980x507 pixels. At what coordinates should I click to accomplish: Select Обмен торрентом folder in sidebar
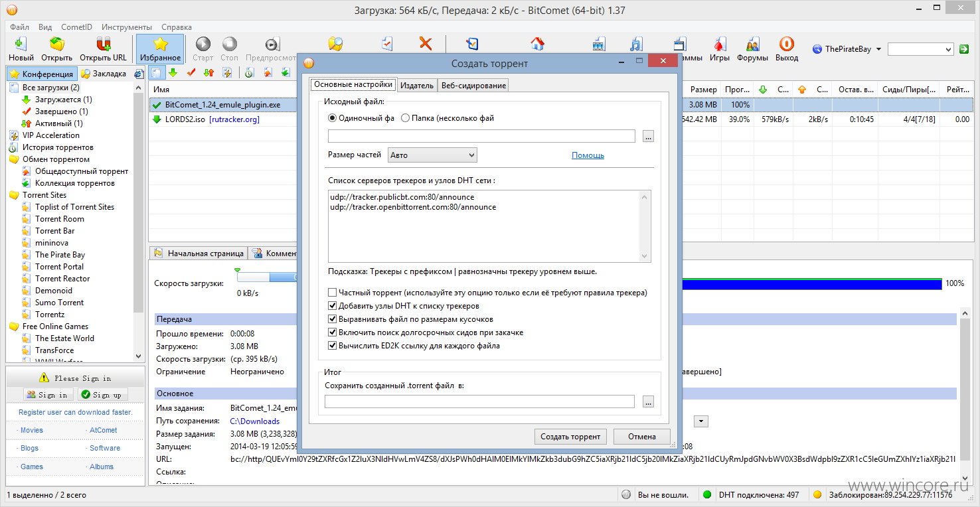tap(56, 159)
